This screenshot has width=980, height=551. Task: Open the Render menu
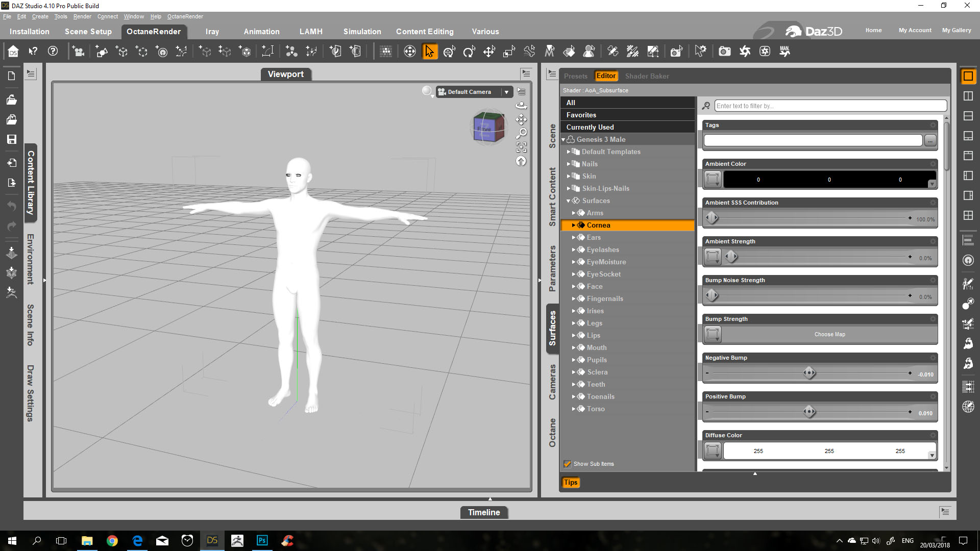pos(82,16)
